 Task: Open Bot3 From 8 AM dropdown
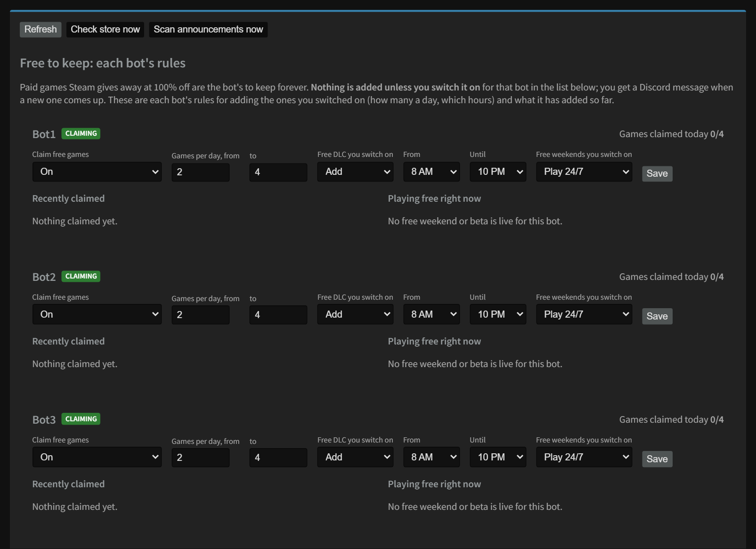[x=431, y=457]
